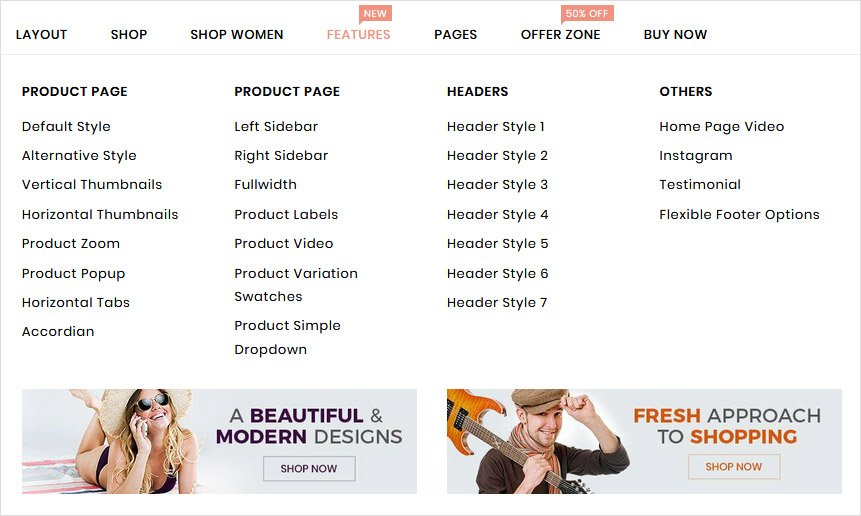The width and height of the screenshot is (861, 516).
Task: Select the Product Zoom link
Action: [x=71, y=243]
